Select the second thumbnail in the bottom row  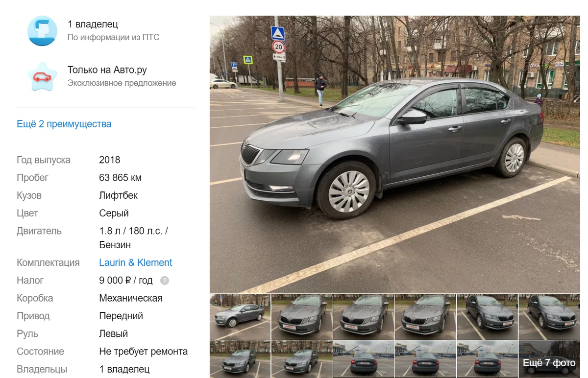(x=302, y=359)
